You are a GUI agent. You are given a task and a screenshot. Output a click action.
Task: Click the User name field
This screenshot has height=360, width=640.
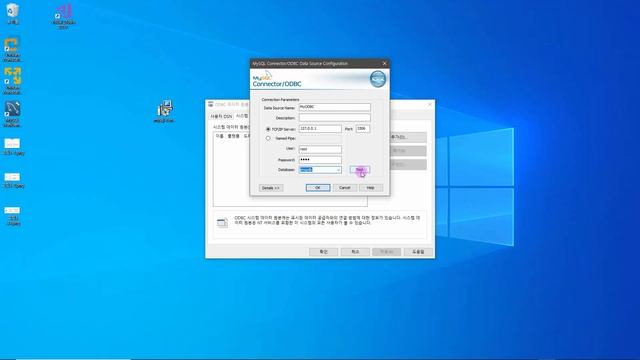320,149
